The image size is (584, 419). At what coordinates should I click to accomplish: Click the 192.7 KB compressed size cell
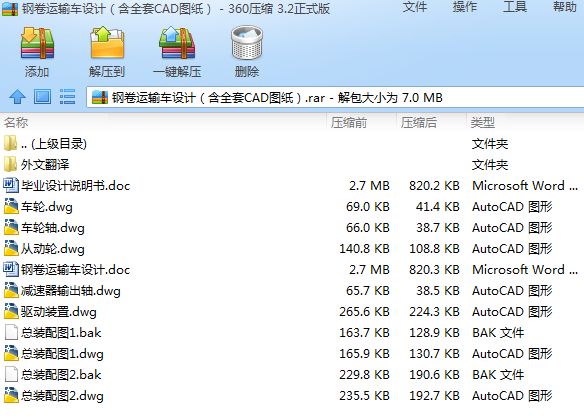point(434,395)
